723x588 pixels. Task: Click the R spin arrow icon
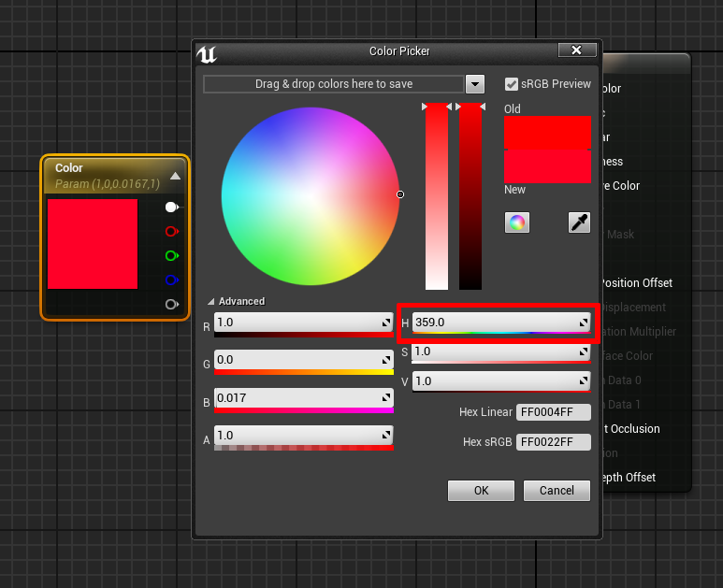pyautogui.click(x=386, y=323)
